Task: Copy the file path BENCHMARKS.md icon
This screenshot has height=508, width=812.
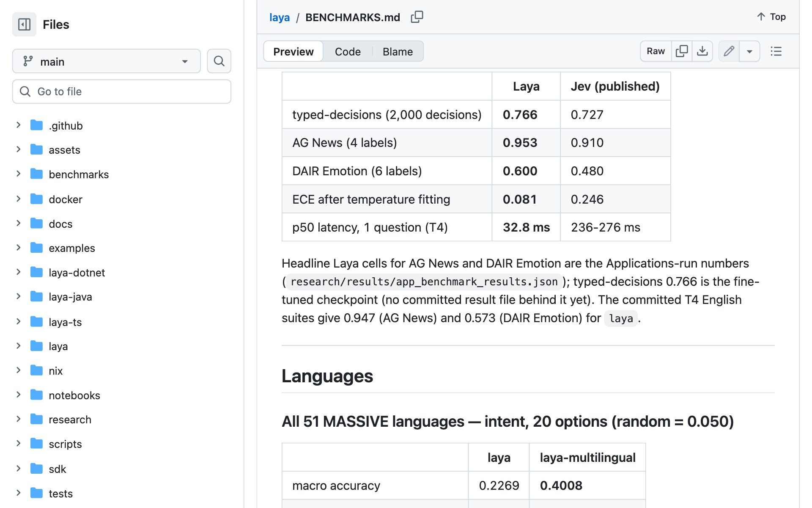Action: click(x=417, y=17)
